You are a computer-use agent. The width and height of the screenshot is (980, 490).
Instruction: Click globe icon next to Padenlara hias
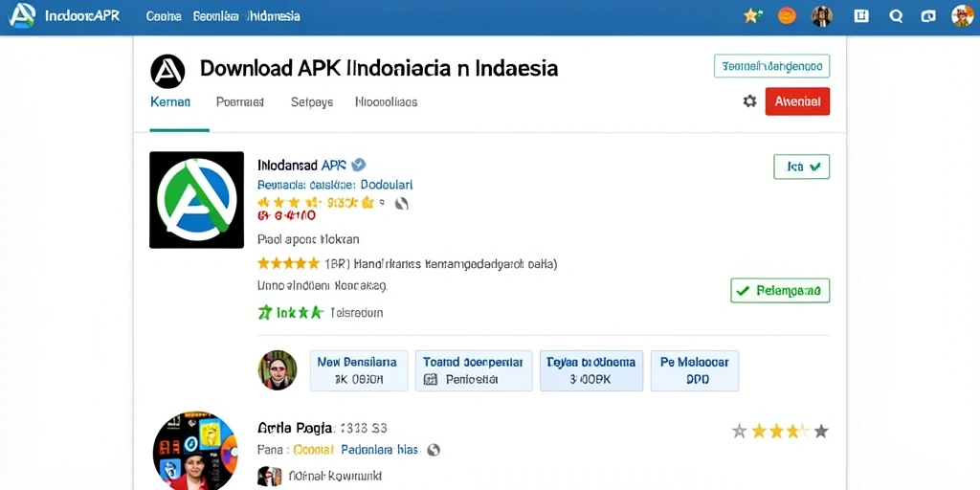coord(434,450)
